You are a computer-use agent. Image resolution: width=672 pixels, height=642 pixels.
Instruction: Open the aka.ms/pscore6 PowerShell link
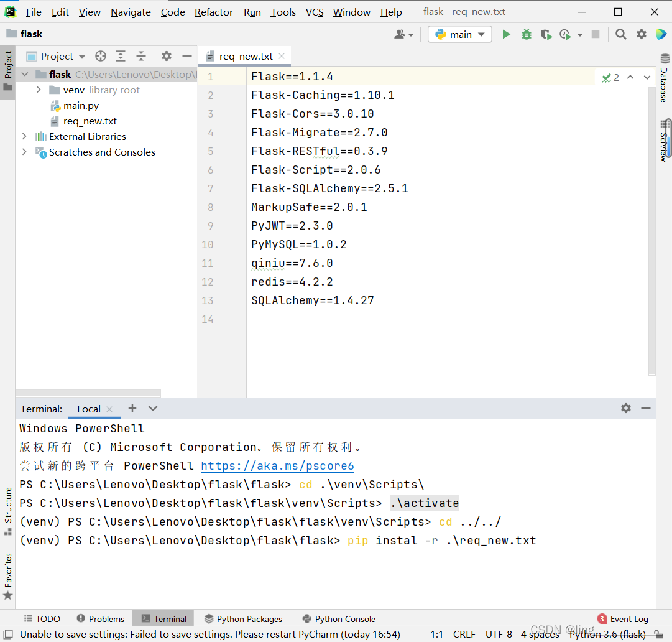tap(277, 465)
